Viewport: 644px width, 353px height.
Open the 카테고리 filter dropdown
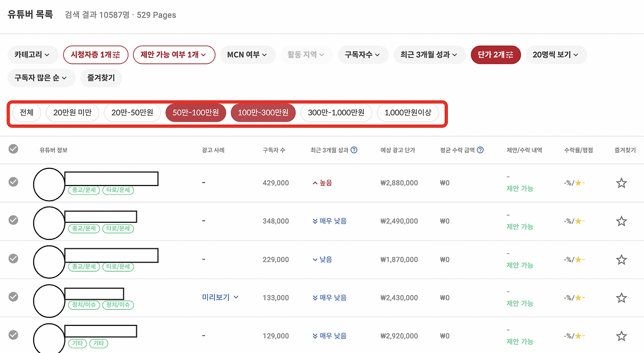[32, 54]
